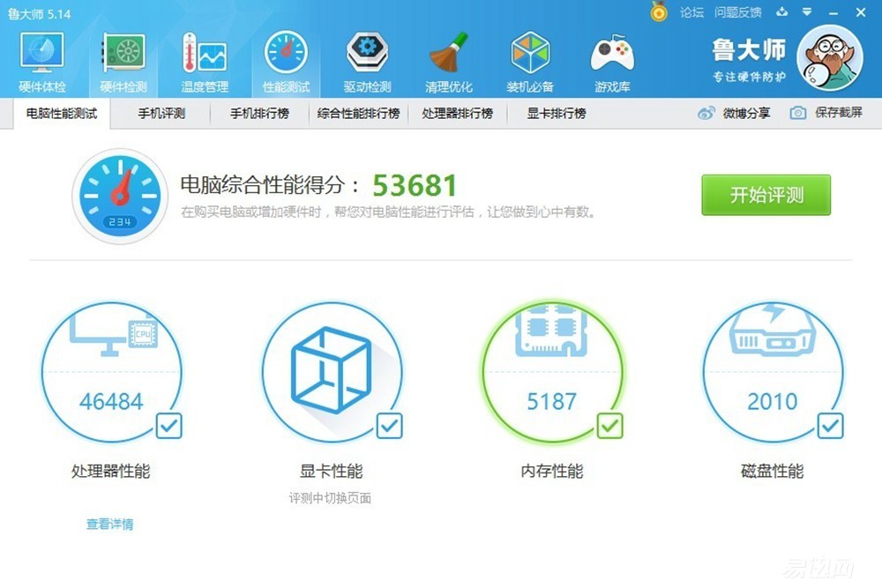Open 论坛 forum link
This screenshot has width=882, height=588.
click(691, 12)
